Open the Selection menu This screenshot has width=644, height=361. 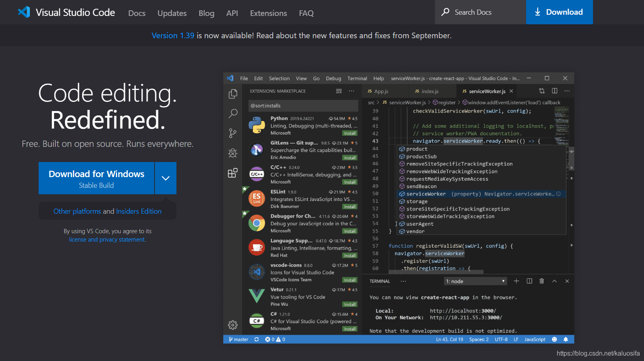(279, 78)
